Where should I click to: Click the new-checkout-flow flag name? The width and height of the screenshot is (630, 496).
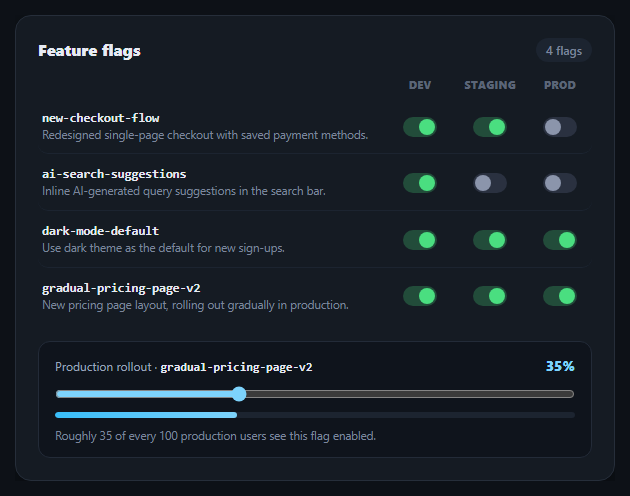click(x=100, y=118)
